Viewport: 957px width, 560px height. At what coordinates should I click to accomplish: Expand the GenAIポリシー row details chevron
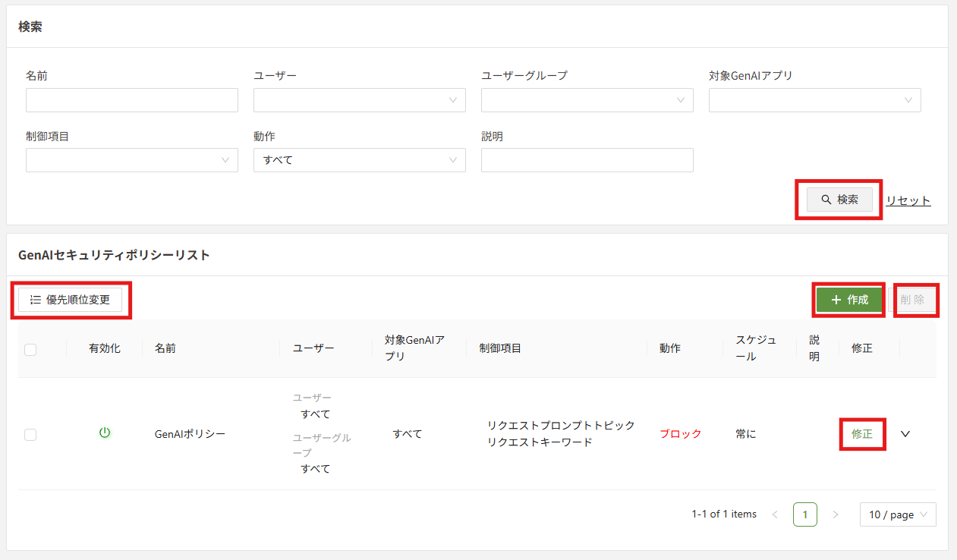point(905,434)
